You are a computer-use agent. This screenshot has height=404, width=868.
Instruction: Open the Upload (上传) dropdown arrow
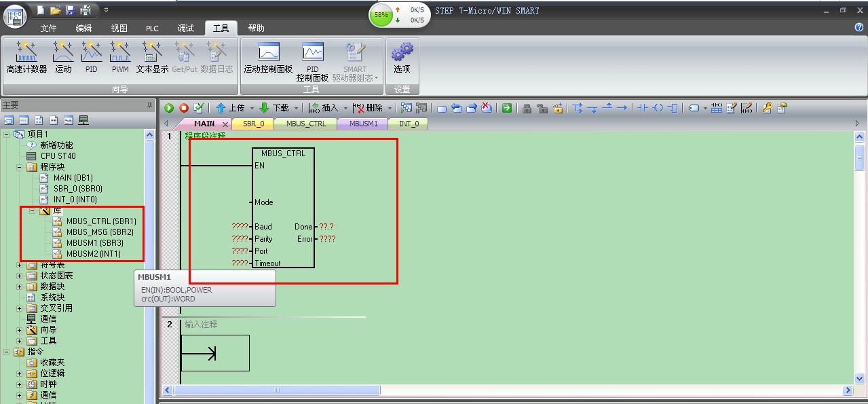click(x=252, y=108)
